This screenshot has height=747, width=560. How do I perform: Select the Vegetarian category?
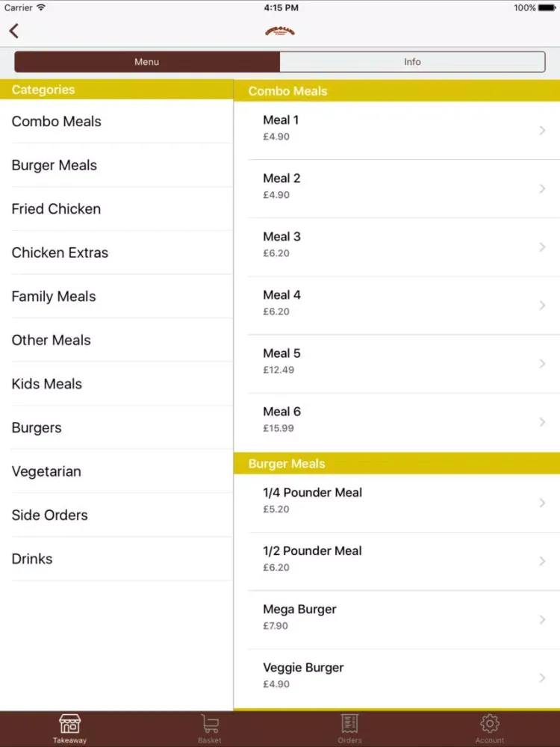(116, 471)
